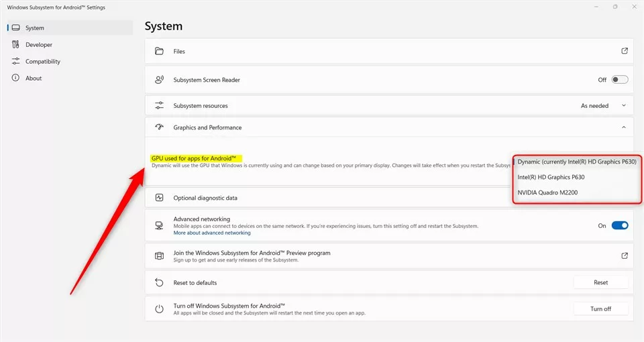
Task: Select Dynamic (currently Intel HD Graphics P630) option
Action: [577, 162]
